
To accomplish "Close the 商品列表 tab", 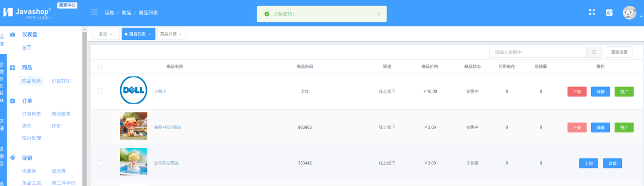I will pos(149,34).
